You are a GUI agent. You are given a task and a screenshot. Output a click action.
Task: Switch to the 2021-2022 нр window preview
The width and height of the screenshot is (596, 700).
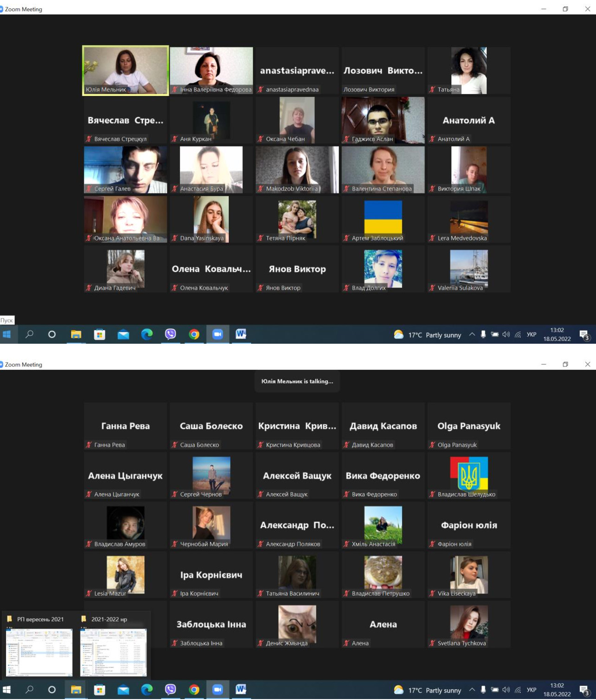tap(114, 652)
